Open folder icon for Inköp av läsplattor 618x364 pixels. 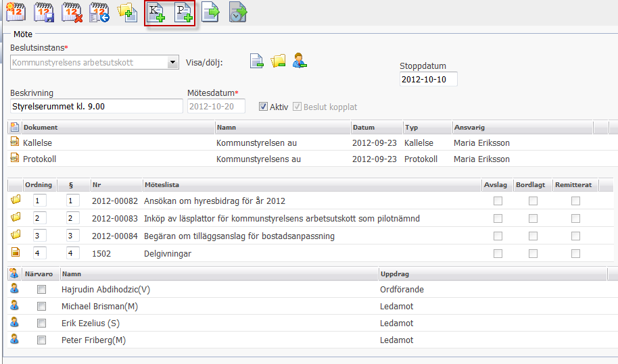point(16,217)
